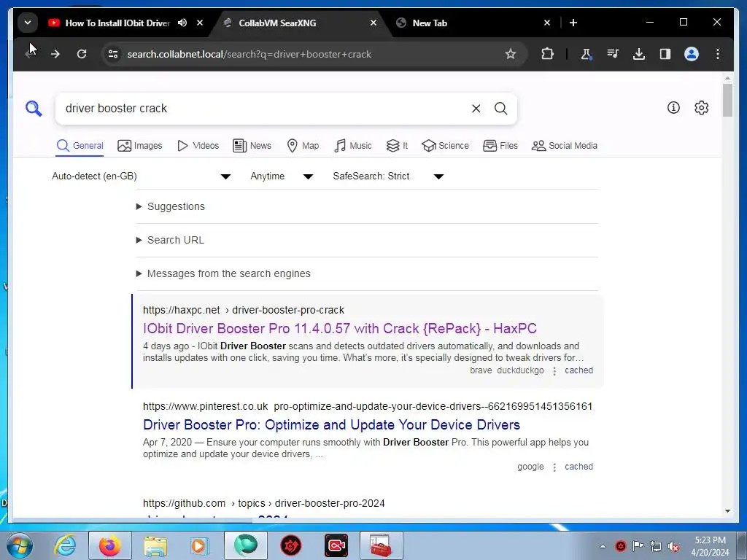Viewport: 747px width, 560px height.
Task: Select the News search category
Action: point(252,146)
